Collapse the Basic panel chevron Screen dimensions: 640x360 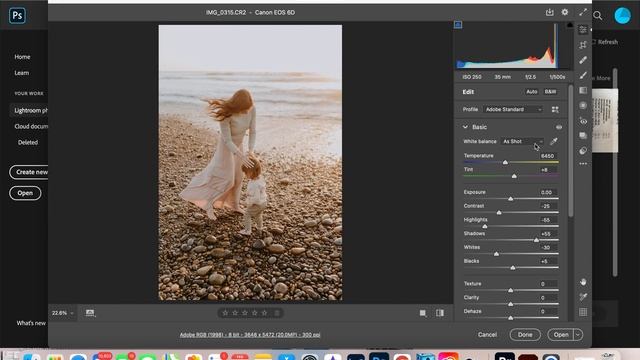[x=465, y=127]
